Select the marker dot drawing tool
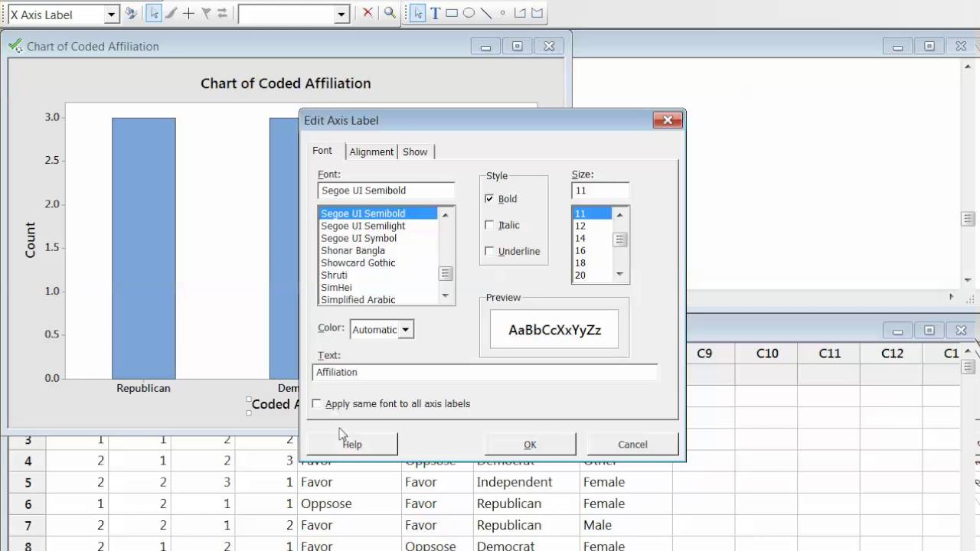The height and width of the screenshot is (551, 980). (502, 13)
